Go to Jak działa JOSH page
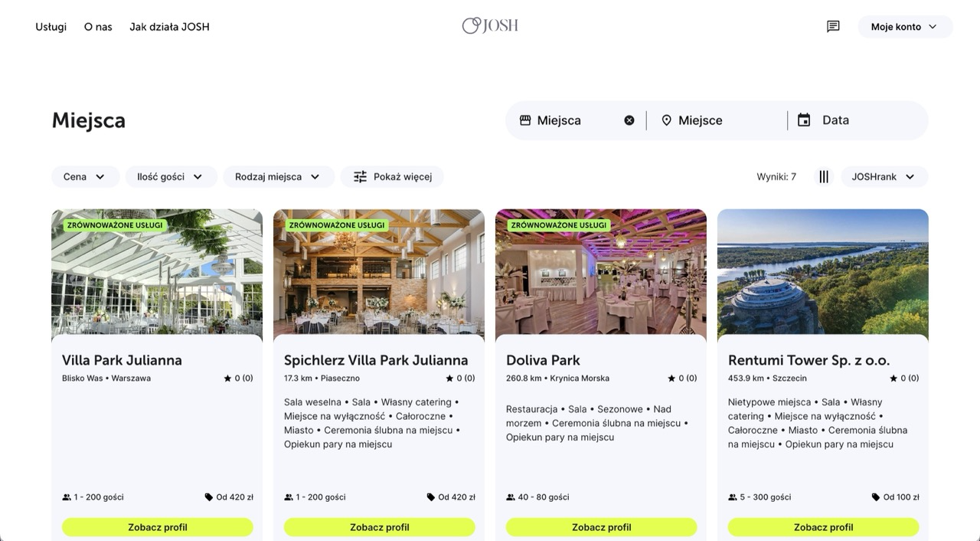980x541 pixels. pos(169,27)
